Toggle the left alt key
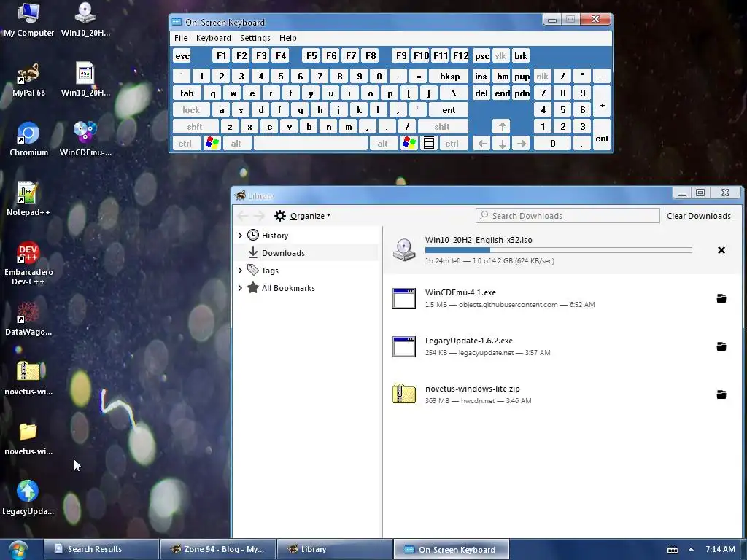 236,144
